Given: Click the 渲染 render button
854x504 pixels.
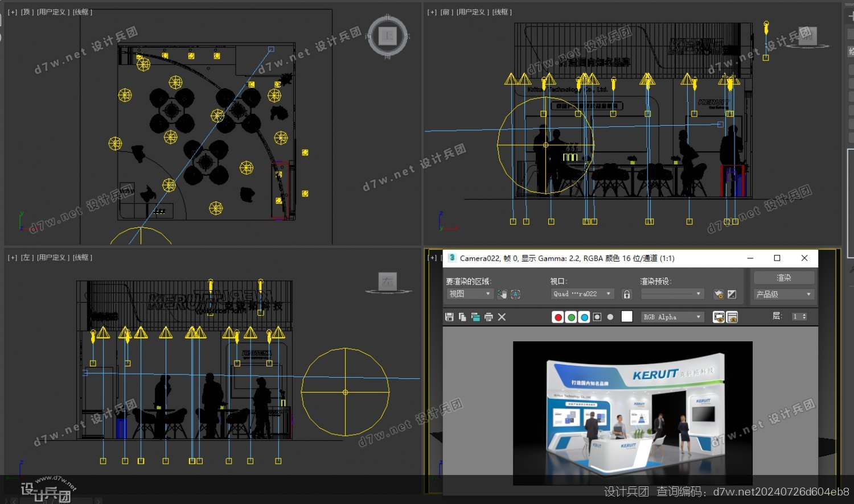Looking at the screenshot, I should click(x=784, y=278).
